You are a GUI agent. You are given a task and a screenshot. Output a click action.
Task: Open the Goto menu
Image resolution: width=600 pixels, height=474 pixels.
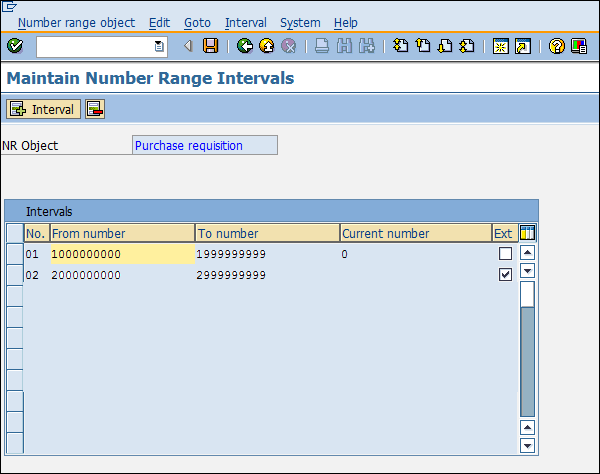tap(196, 22)
